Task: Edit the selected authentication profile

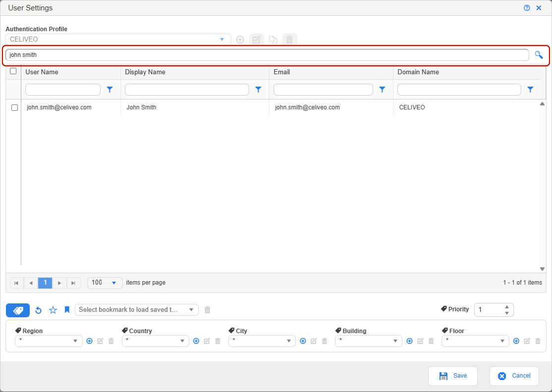Action: pos(257,40)
